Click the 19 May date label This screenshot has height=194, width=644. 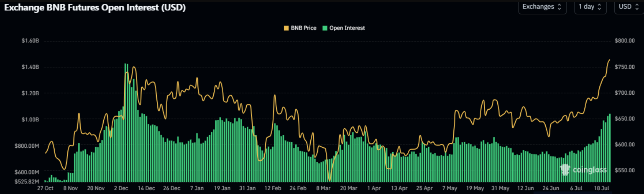point(474,189)
